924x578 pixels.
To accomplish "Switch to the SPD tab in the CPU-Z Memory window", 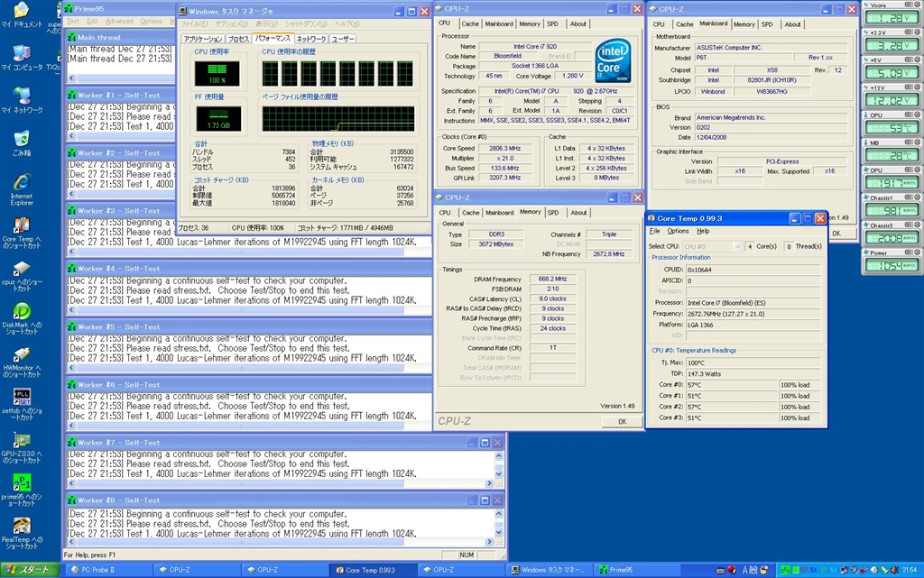I will [x=552, y=213].
